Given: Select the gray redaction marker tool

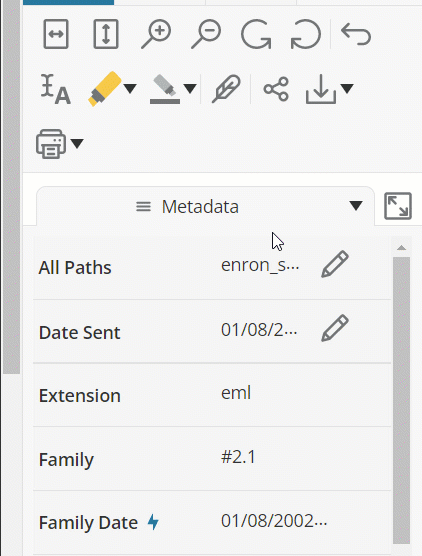Looking at the screenshot, I should point(165,89).
